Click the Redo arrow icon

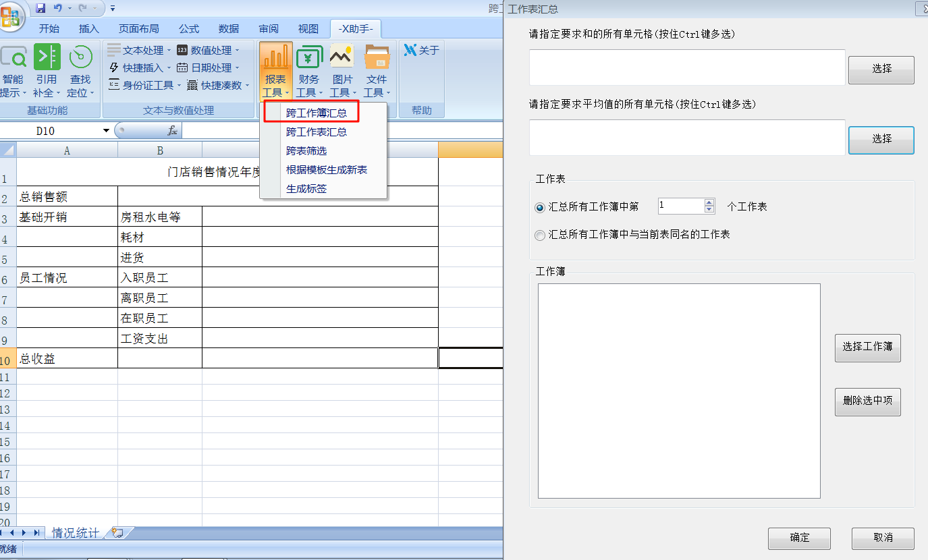(x=84, y=8)
